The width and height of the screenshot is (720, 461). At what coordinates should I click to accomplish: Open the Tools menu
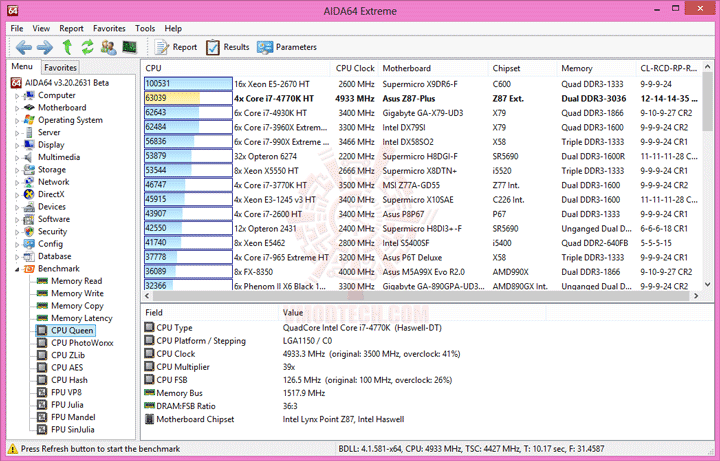pos(145,28)
